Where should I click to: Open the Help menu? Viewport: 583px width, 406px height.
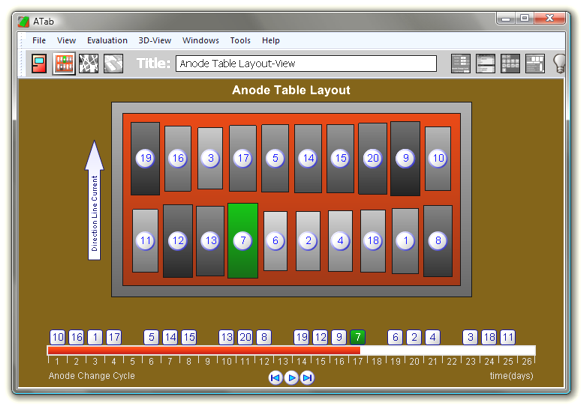tap(271, 40)
